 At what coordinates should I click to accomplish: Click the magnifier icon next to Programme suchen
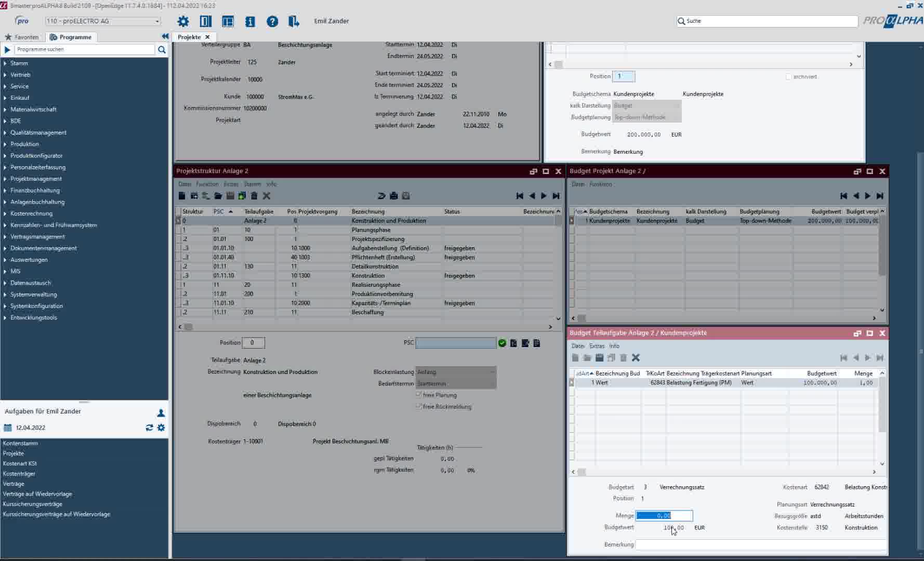tap(162, 49)
